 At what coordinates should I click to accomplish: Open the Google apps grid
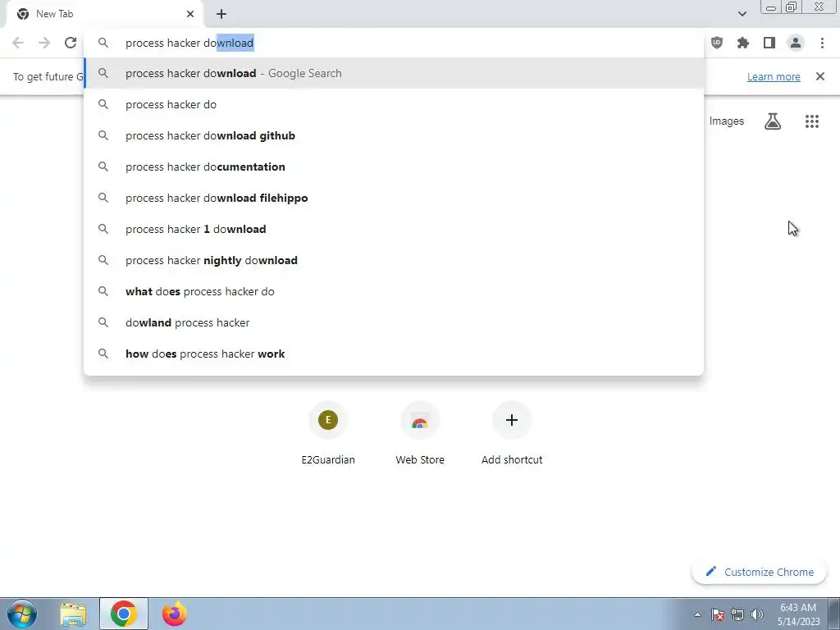click(811, 121)
